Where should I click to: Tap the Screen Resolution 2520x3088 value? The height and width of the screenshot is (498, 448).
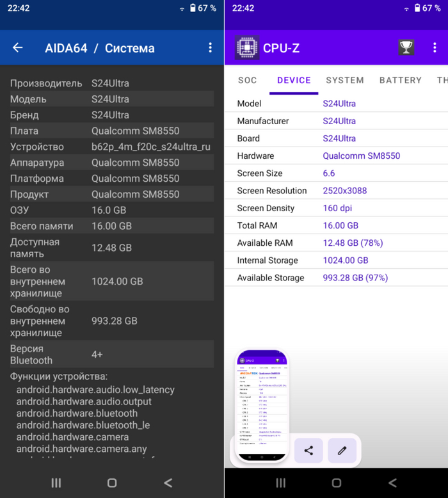(346, 191)
